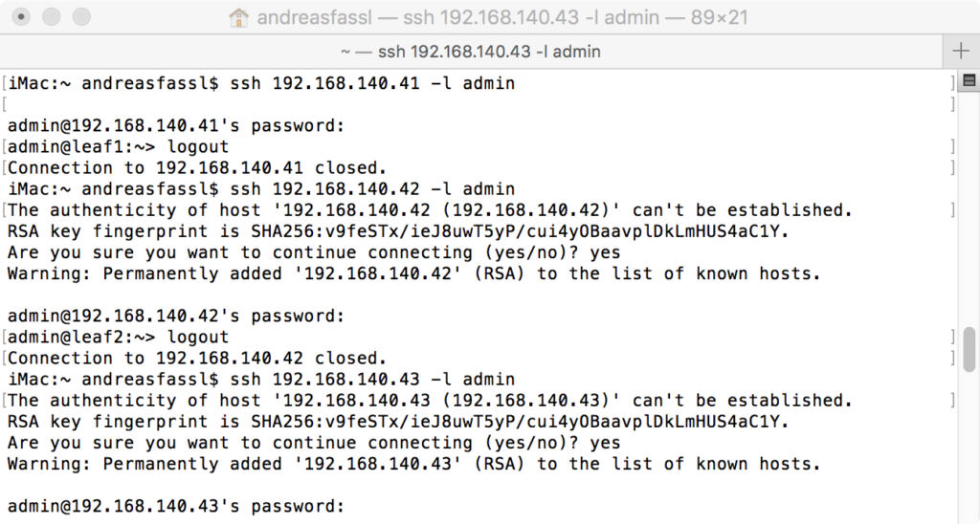Click the warning about 192.168.140.42 known hosts
Screen dimensions: 980x524
[413, 273]
